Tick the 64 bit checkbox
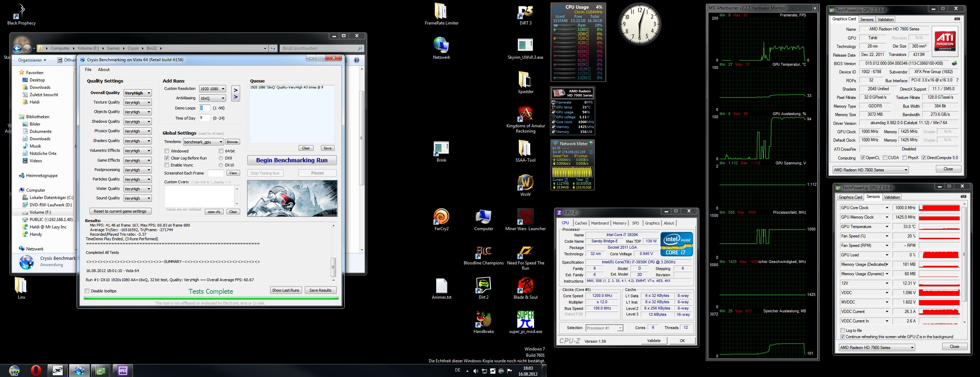Viewport: 980px width, 377px height. pyautogui.click(x=220, y=151)
